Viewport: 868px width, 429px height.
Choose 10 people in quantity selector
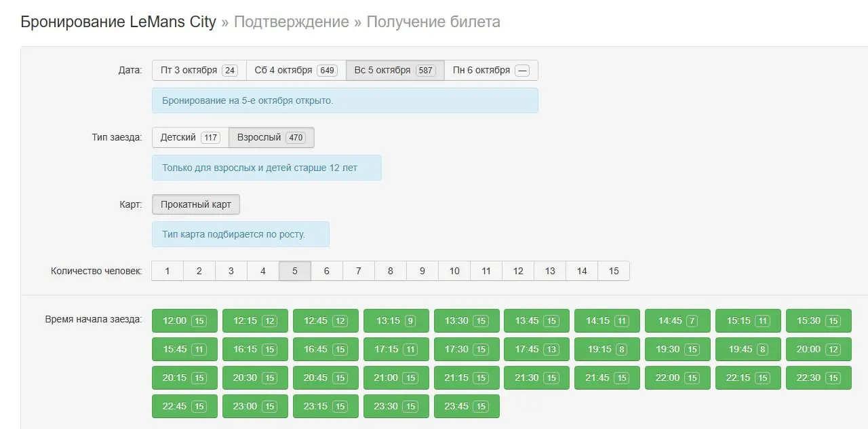pyautogui.click(x=454, y=271)
